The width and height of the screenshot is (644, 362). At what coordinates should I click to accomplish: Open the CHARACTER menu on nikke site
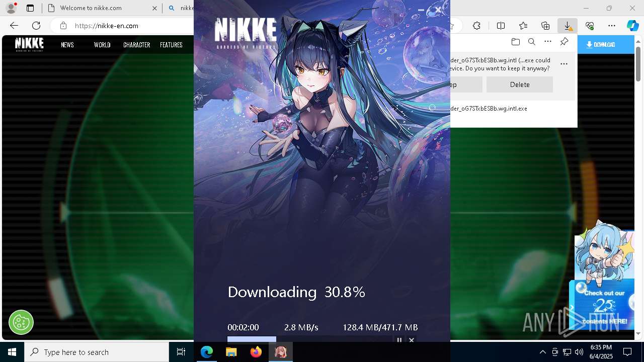point(137,45)
